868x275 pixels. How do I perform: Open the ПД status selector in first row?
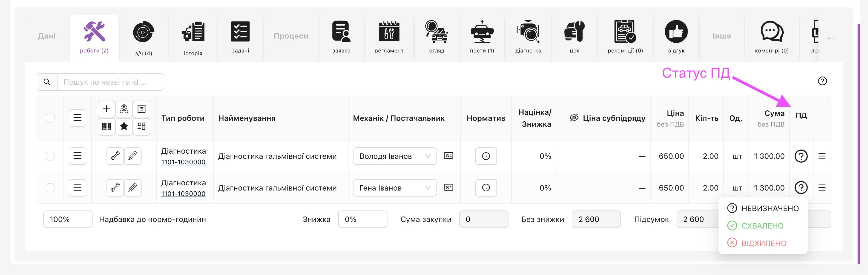point(801,156)
